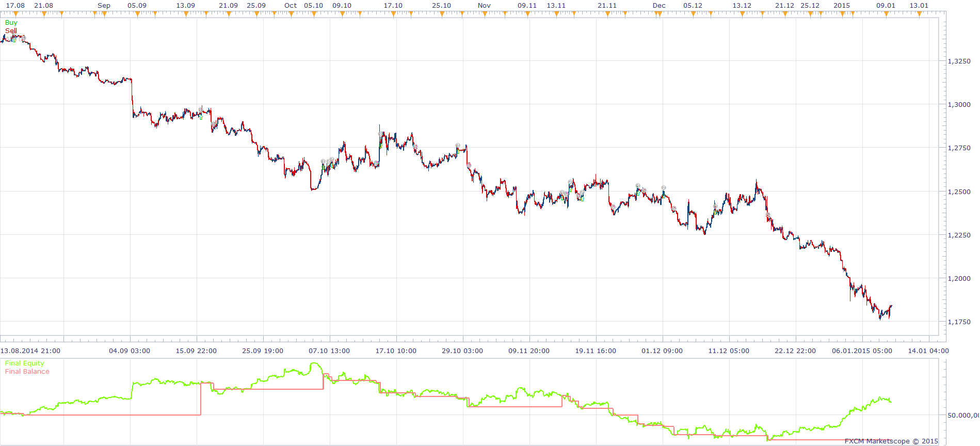Screen dimensions: 980x446
Task: Click the orange marker below 21.08
Action: [x=44, y=14]
